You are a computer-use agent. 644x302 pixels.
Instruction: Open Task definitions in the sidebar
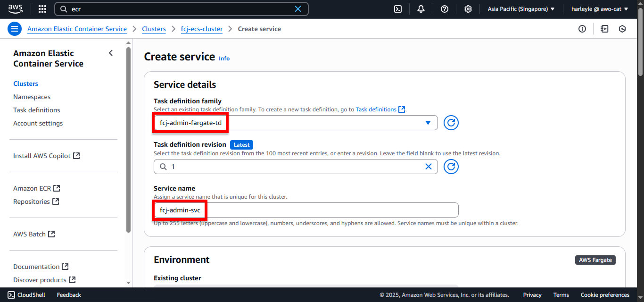point(37,110)
